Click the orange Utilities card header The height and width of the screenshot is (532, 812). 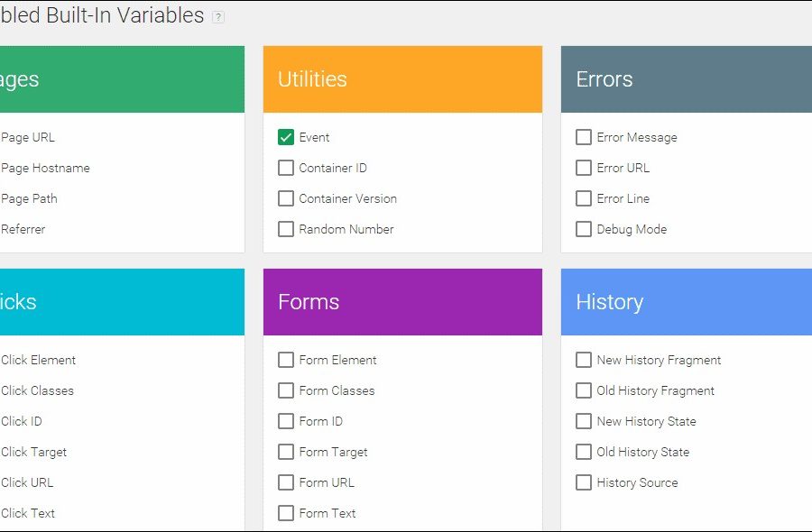(402, 79)
